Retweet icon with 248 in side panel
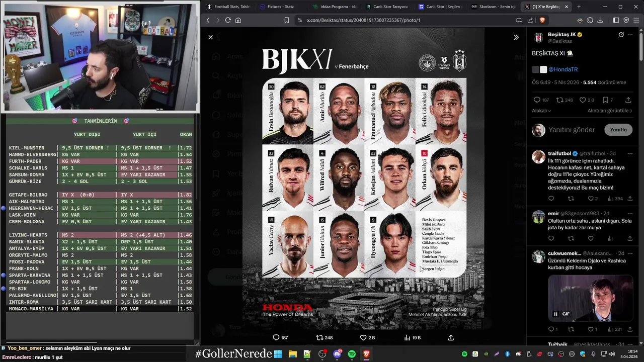 (560, 100)
